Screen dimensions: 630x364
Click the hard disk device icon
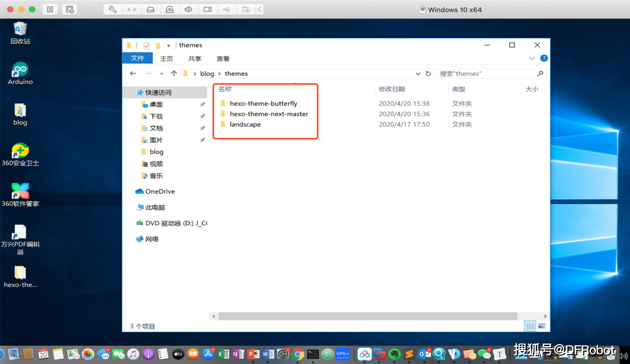point(150,9)
